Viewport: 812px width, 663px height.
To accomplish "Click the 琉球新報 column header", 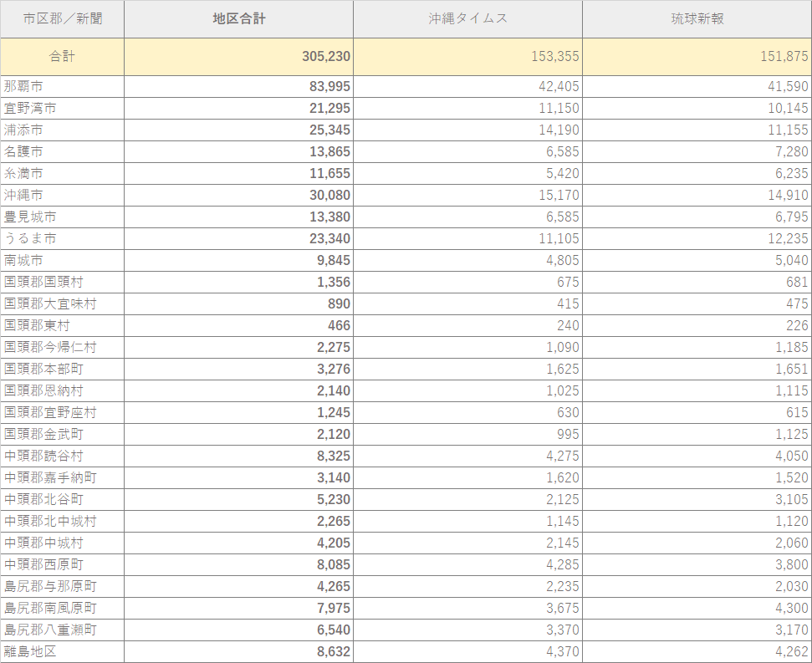I will tap(697, 19).
